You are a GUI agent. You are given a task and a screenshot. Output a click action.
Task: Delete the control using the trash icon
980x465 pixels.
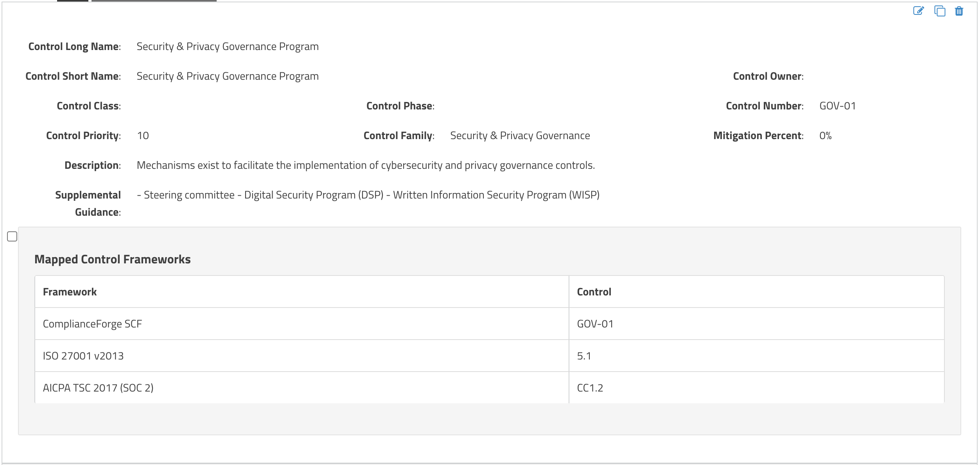959,11
